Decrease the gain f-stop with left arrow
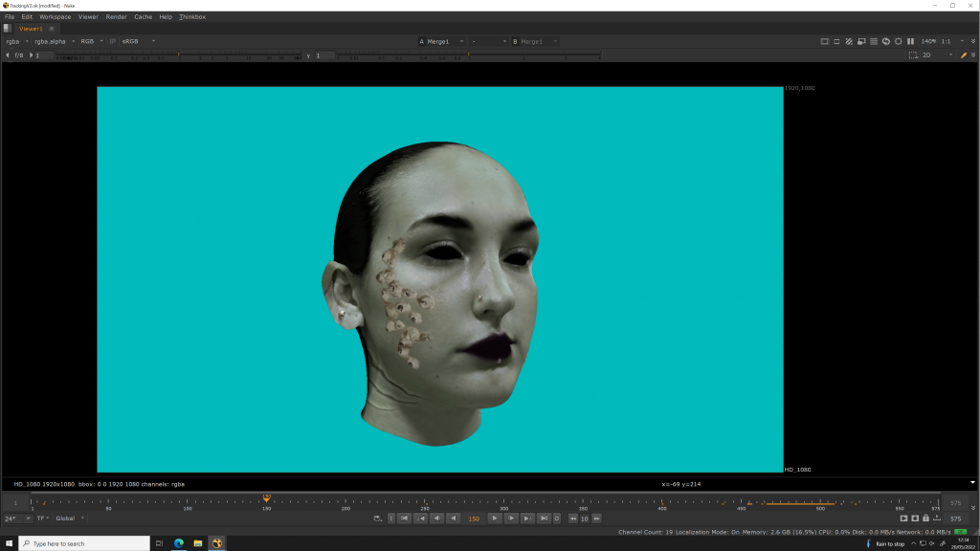The image size is (980, 551). (8, 55)
